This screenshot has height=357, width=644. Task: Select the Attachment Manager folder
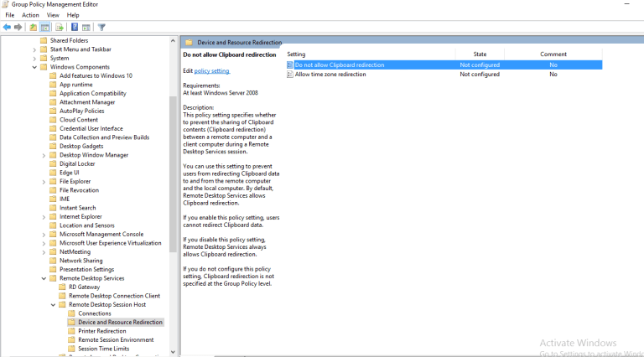click(x=87, y=102)
